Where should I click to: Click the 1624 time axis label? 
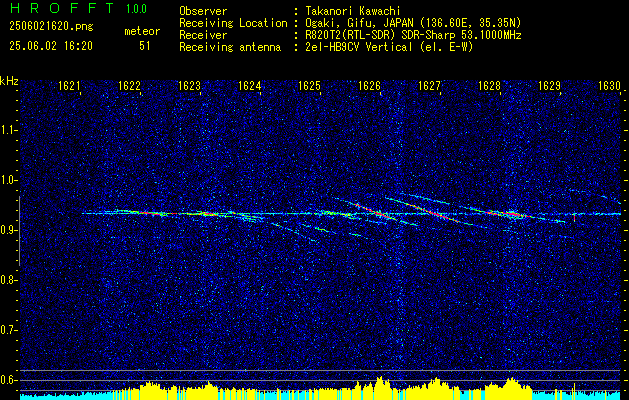click(250, 85)
